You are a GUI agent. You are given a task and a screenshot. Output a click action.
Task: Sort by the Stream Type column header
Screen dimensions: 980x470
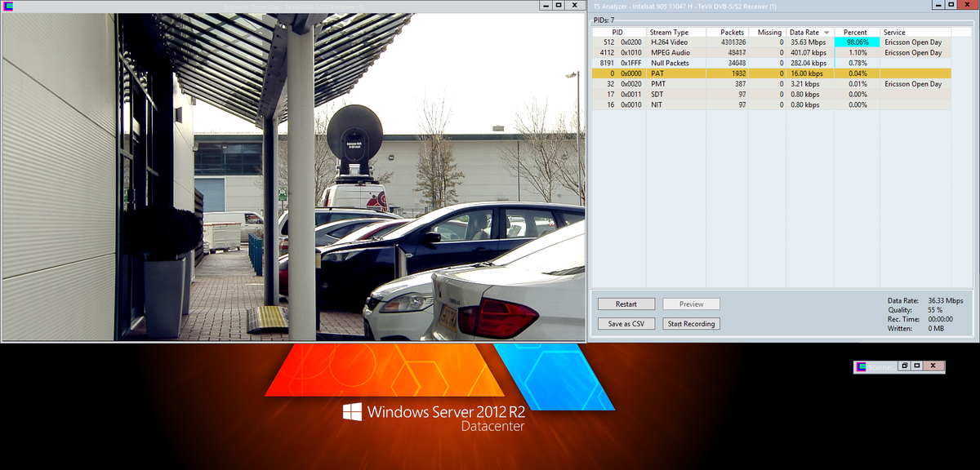675,33
